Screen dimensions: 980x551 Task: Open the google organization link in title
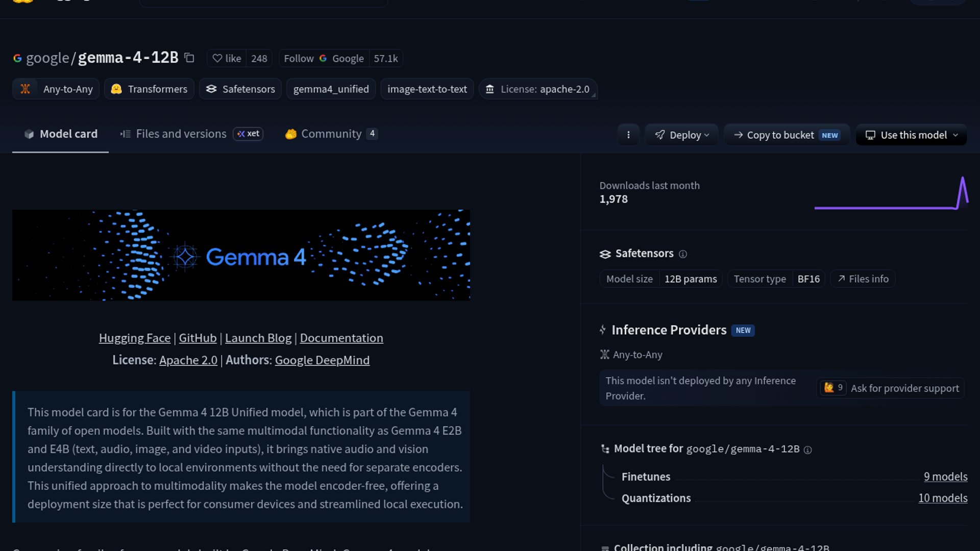47,58
